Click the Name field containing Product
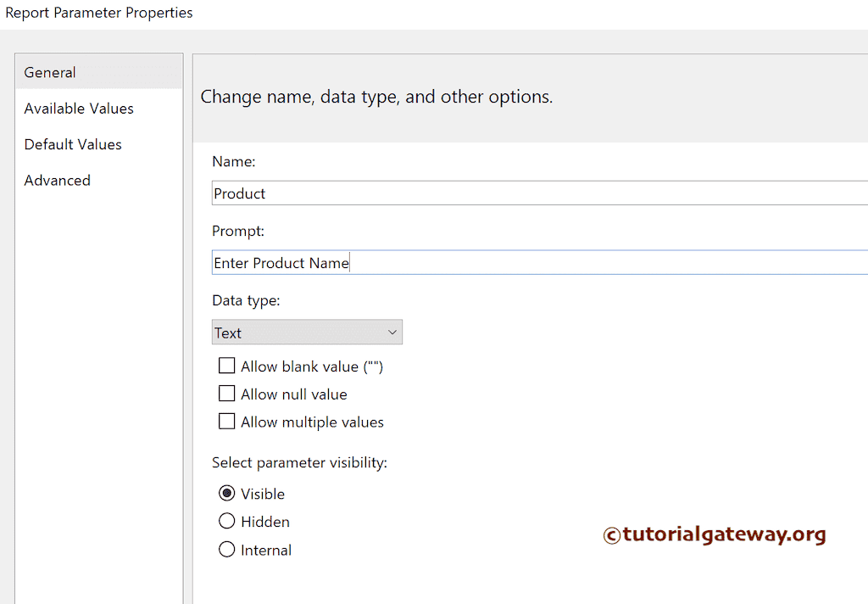The height and width of the screenshot is (604, 868). coord(539,193)
